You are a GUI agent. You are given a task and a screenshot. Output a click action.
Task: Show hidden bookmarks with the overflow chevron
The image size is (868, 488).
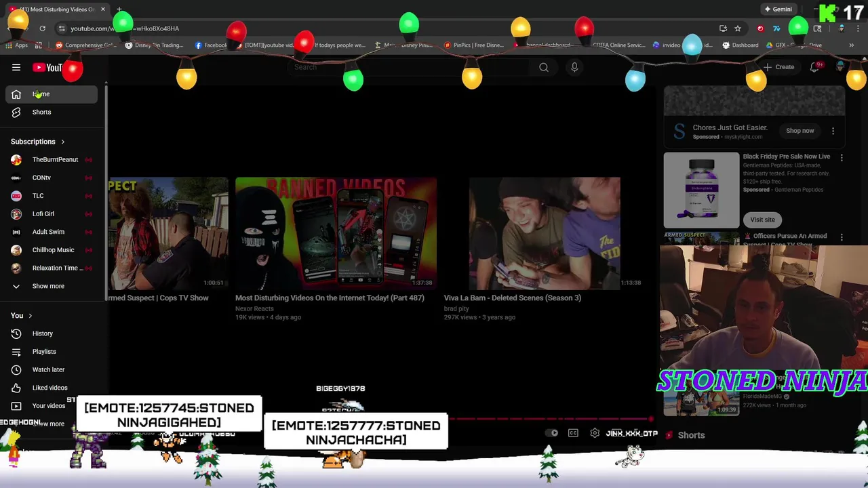point(851,45)
